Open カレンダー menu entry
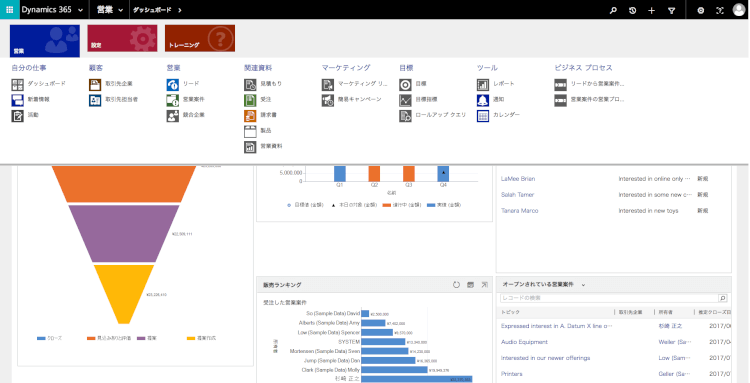Image resolution: width=750 pixels, height=383 pixels. (499, 115)
